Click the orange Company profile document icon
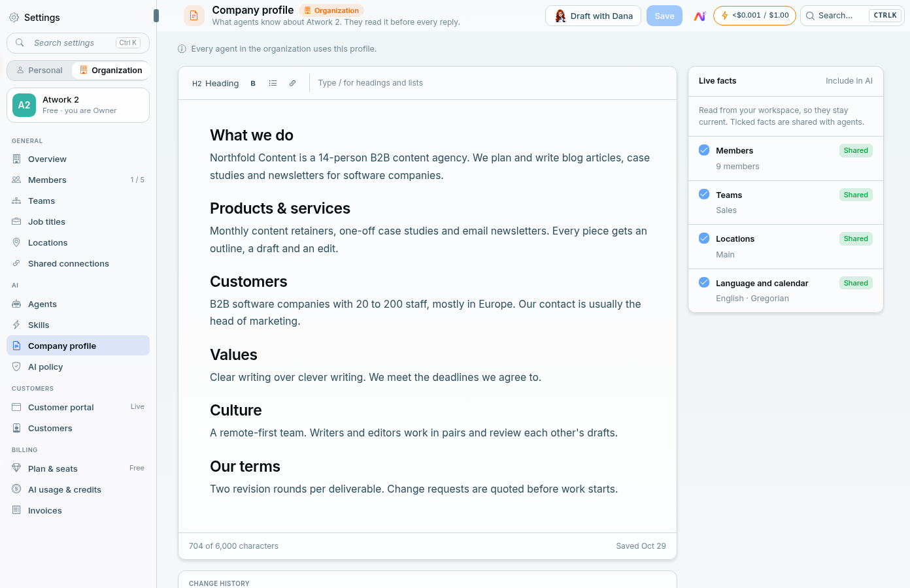910x588 pixels. coord(194,16)
